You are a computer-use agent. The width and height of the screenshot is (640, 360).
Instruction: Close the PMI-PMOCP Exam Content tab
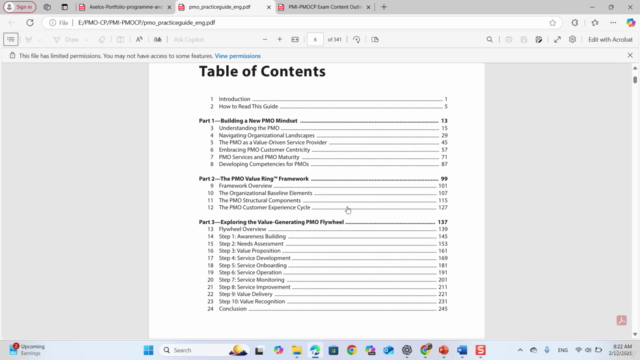coord(369,7)
